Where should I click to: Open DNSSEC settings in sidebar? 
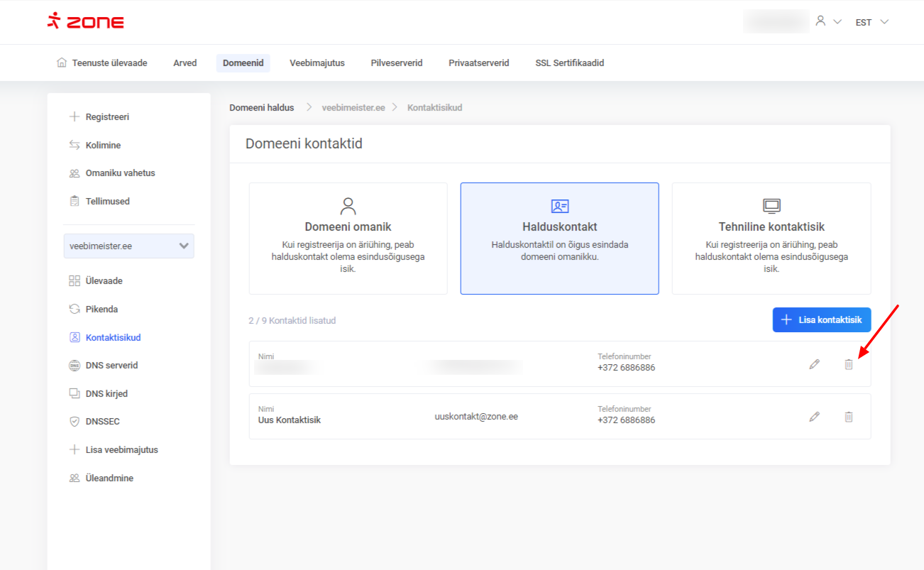(x=102, y=422)
